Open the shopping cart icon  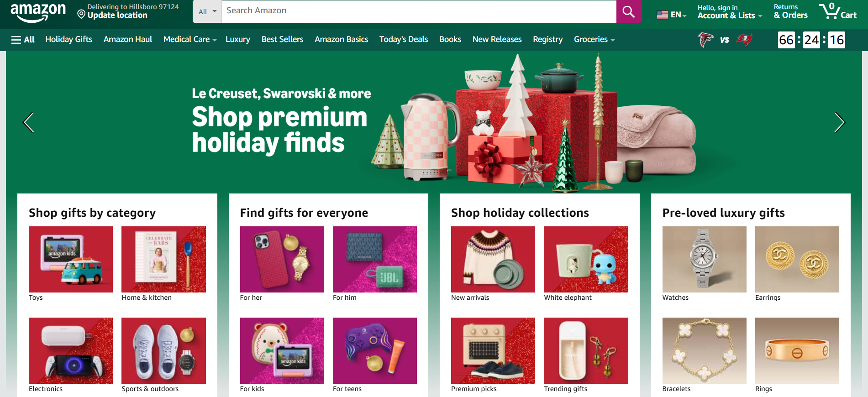tap(838, 11)
